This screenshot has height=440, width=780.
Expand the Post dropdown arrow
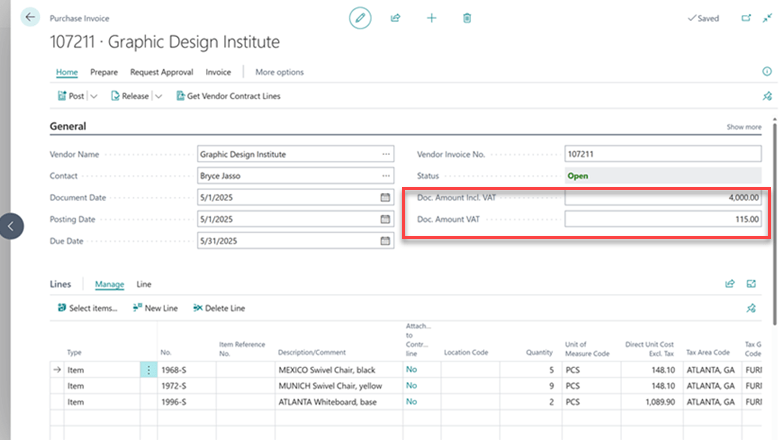(x=94, y=96)
